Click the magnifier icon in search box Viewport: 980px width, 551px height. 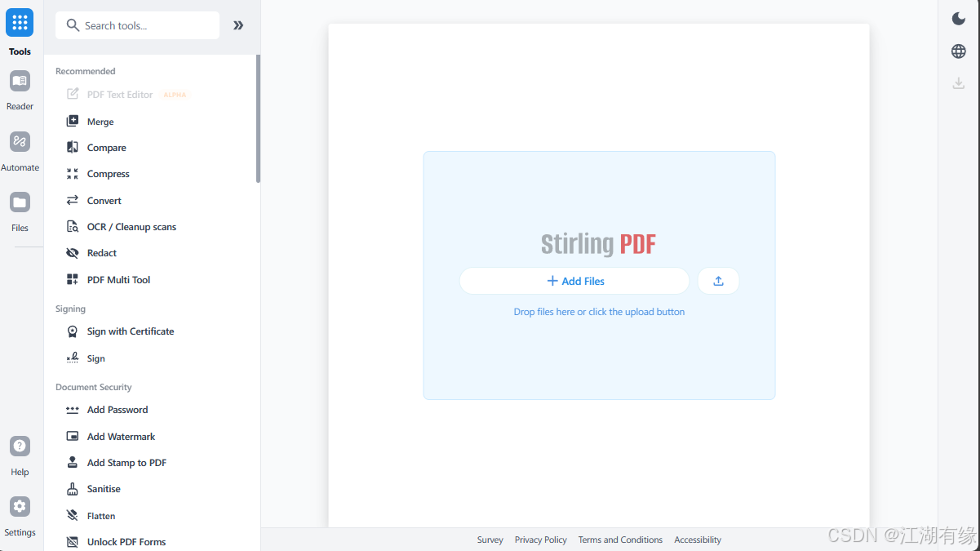pos(73,25)
